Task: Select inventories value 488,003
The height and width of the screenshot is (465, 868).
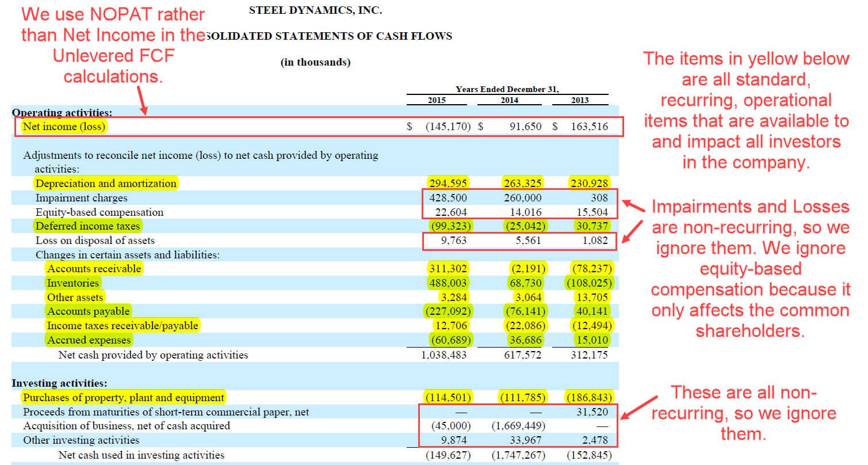Action: (449, 283)
